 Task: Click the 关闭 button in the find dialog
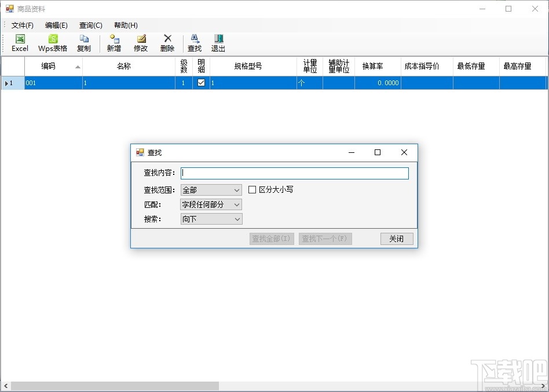click(x=396, y=238)
